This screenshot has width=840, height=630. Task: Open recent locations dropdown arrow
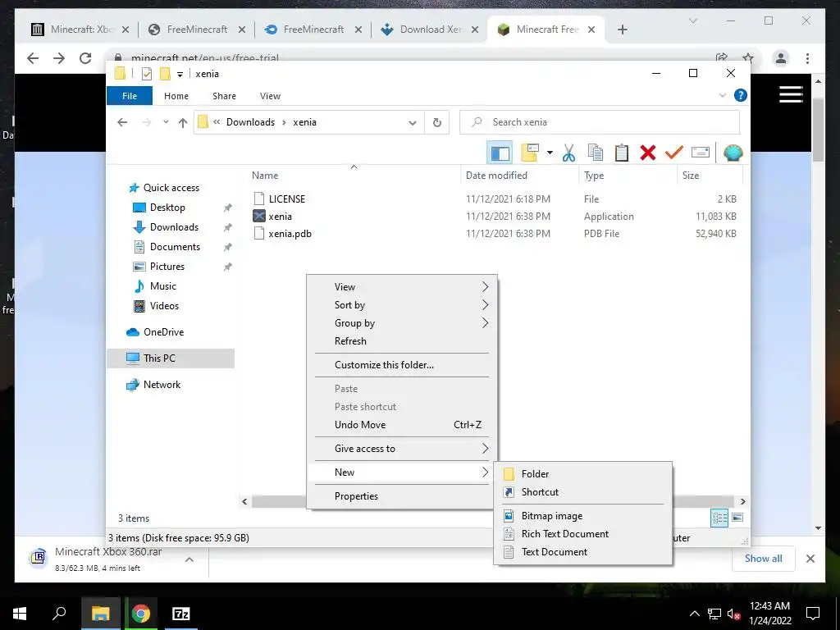click(x=166, y=122)
